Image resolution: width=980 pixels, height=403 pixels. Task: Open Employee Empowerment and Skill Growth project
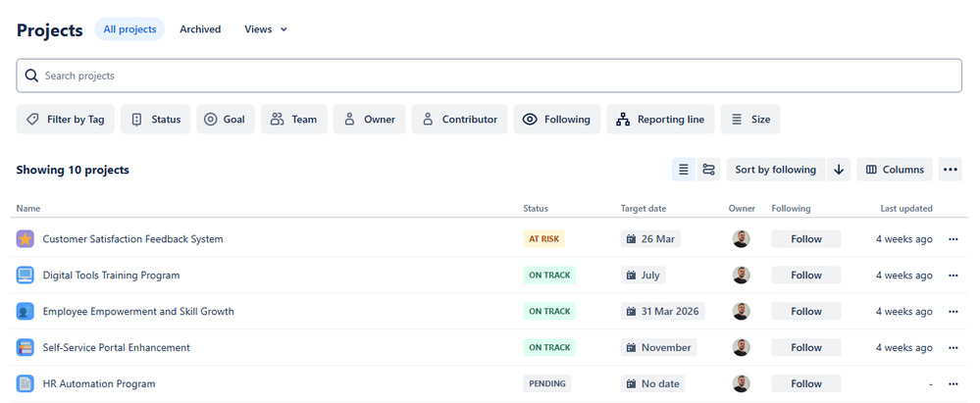coord(138,311)
